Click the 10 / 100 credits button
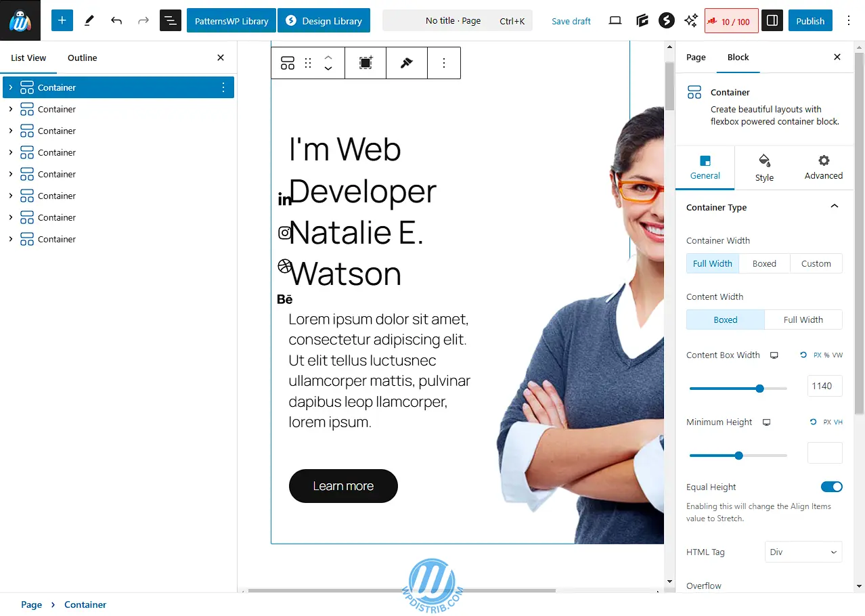The width and height of the screenshot is (865, 616). [732, 21]
